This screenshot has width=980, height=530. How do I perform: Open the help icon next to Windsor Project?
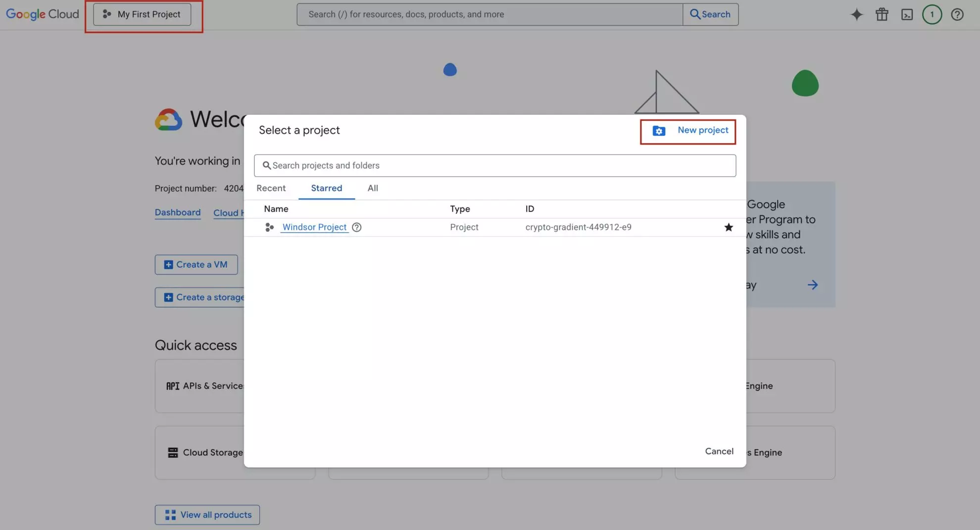click(x=356, y=227)
